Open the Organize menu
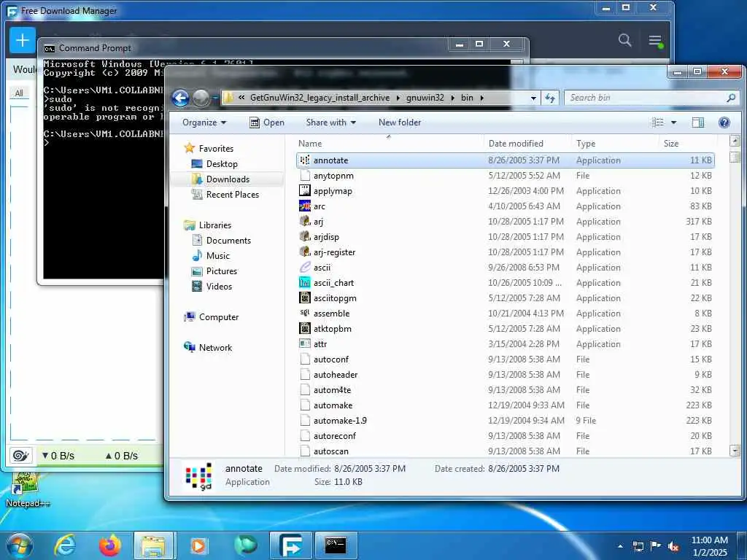The width and height of the screenshot is (747, 560). [204, 122]
